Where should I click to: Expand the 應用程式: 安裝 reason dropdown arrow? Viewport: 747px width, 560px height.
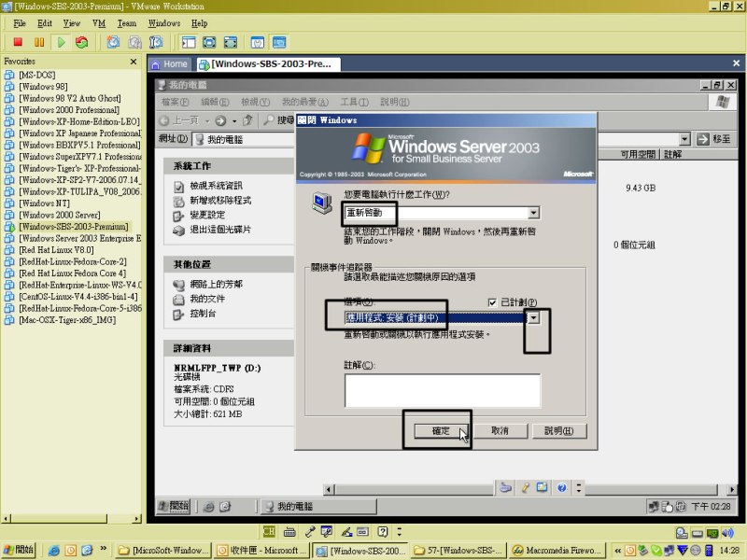534,317
